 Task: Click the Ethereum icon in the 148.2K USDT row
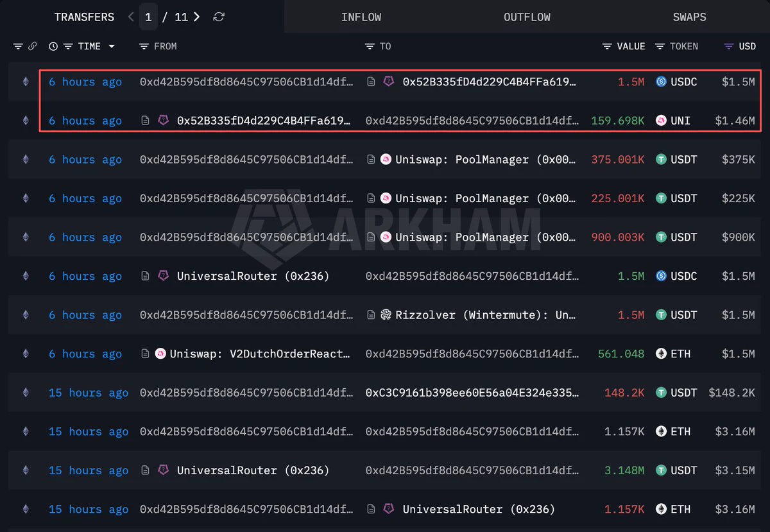(26, 393)
